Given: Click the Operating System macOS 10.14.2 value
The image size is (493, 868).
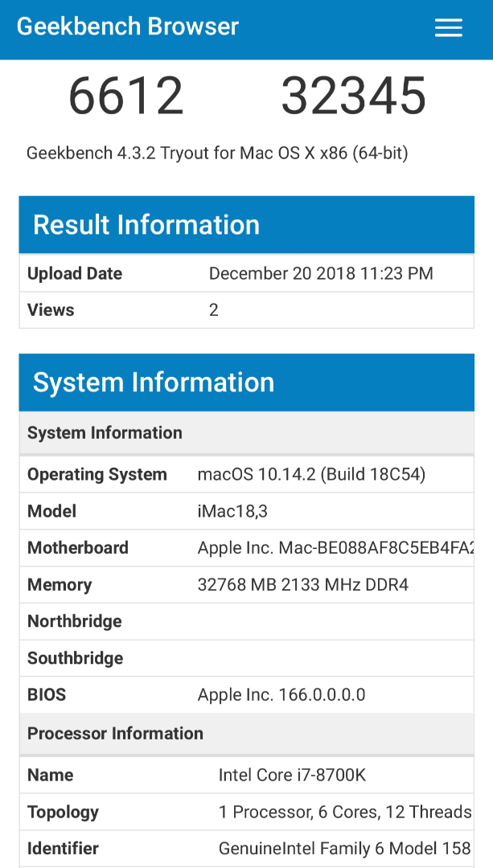Looking at the screenshot, I should [x=311, y=474].
